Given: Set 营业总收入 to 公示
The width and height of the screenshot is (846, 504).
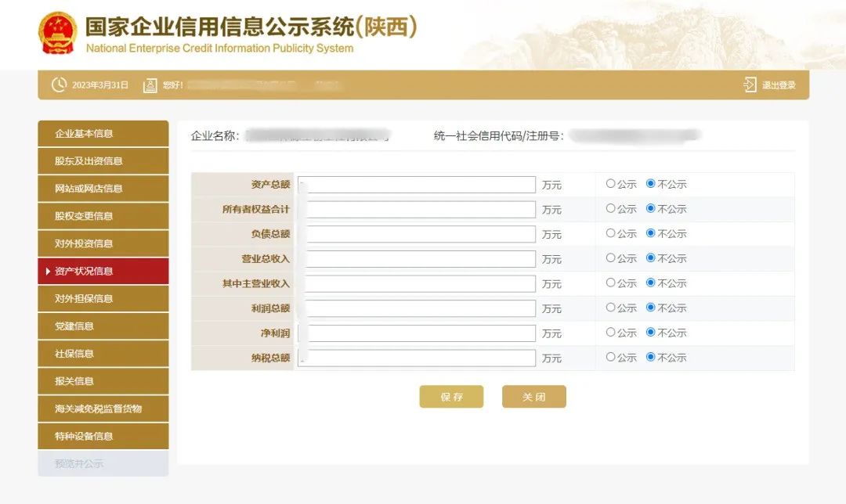Looking at the screenshot, I should click(611, 258).
